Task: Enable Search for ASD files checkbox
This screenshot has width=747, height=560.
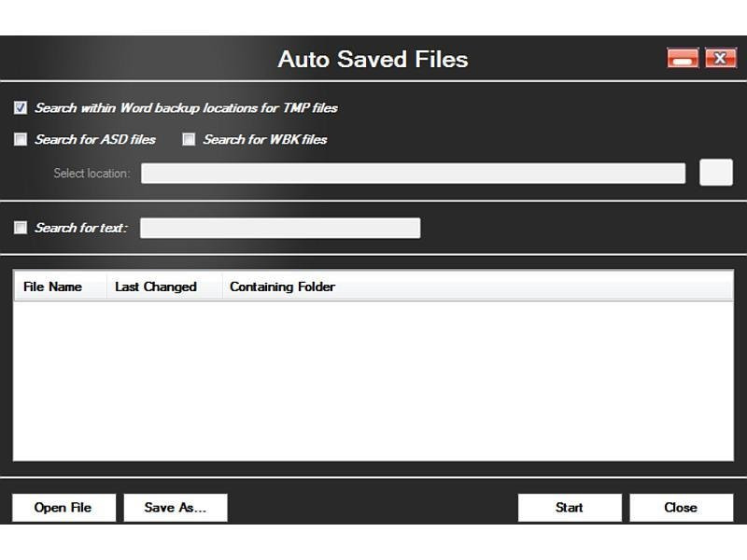Action: [x=21, y=139]
